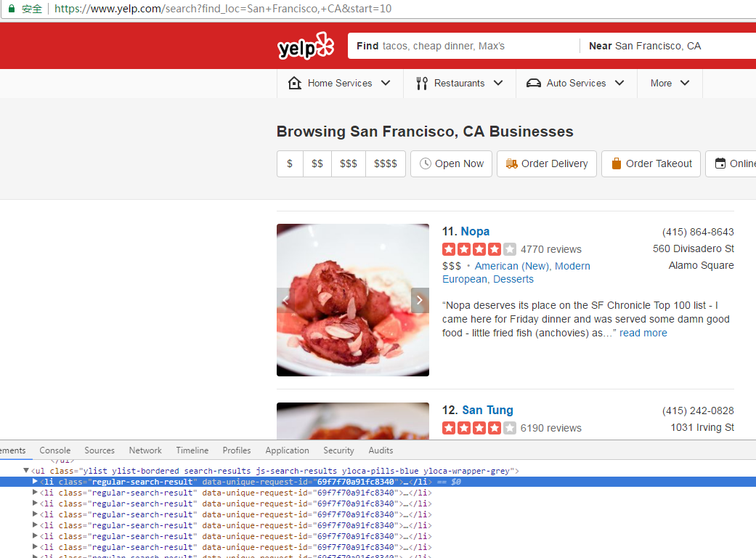Click the Restaurants fork and knife icon
Screen dimensions: 756x558
pyautogui.click(x=422, y=84)
